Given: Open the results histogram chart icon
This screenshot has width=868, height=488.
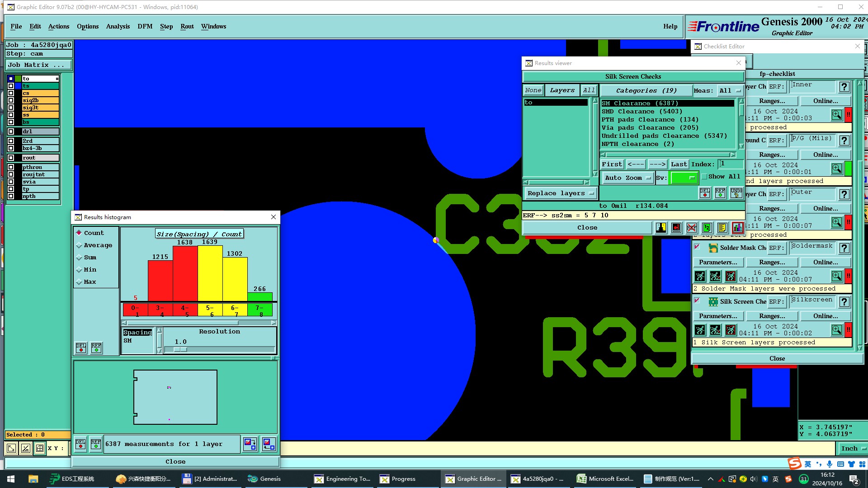Looking at the screenshot, I should coord(737,228).
